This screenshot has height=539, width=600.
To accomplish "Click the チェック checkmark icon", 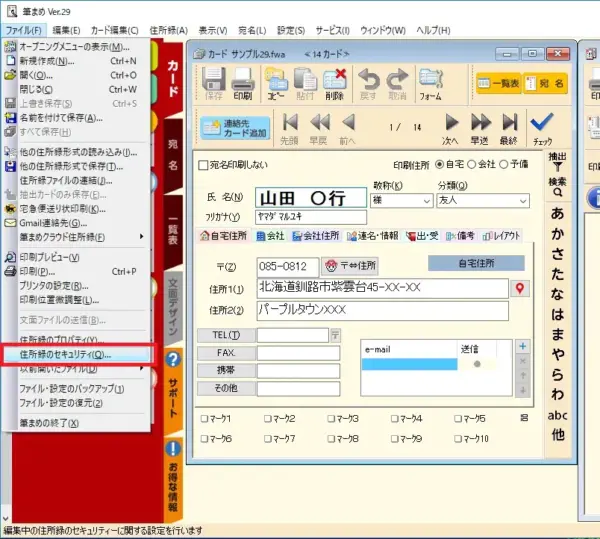I will click(543, 129).
